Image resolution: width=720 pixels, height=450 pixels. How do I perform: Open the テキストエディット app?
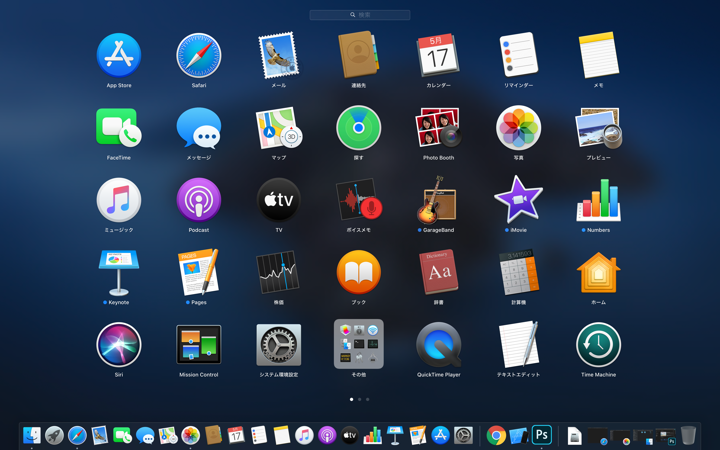(x=518, y=345)
